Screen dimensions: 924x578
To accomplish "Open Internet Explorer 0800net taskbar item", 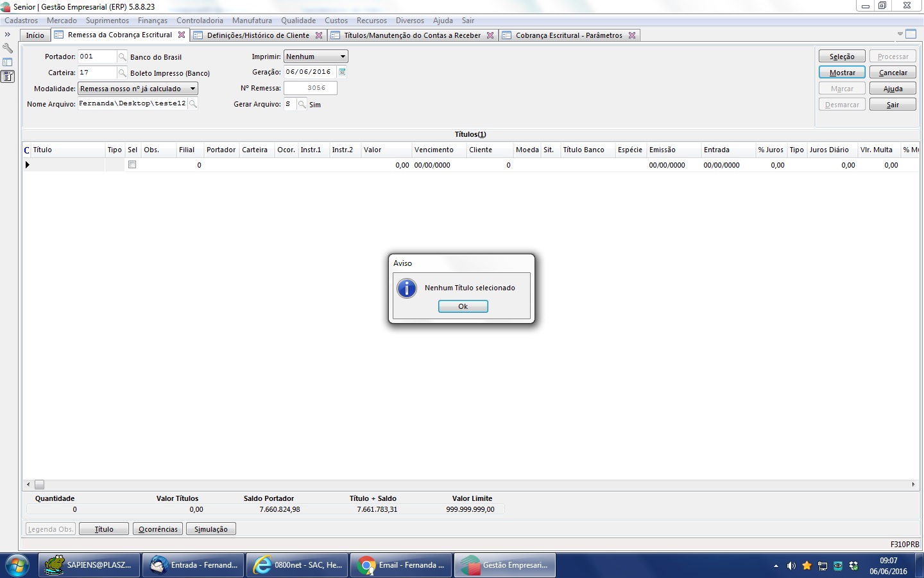I will (x=298, y=565).
